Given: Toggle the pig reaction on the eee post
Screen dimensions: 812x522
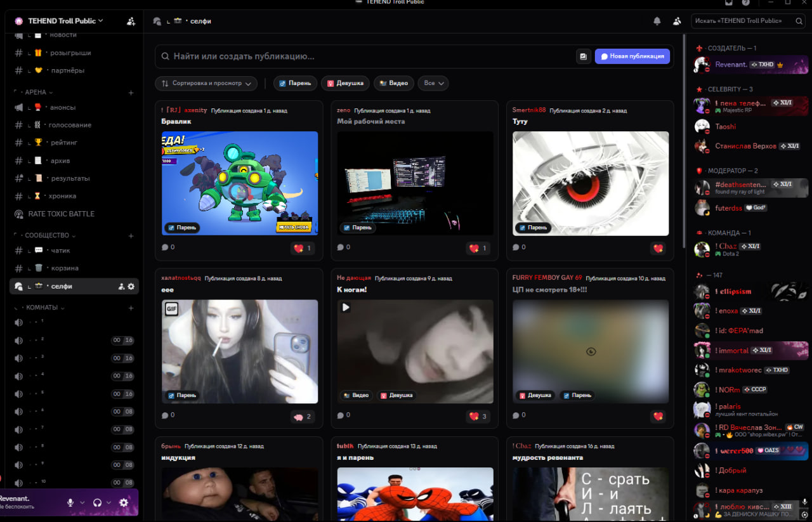Looking at the screenshot, I should (x=303, y=417).
